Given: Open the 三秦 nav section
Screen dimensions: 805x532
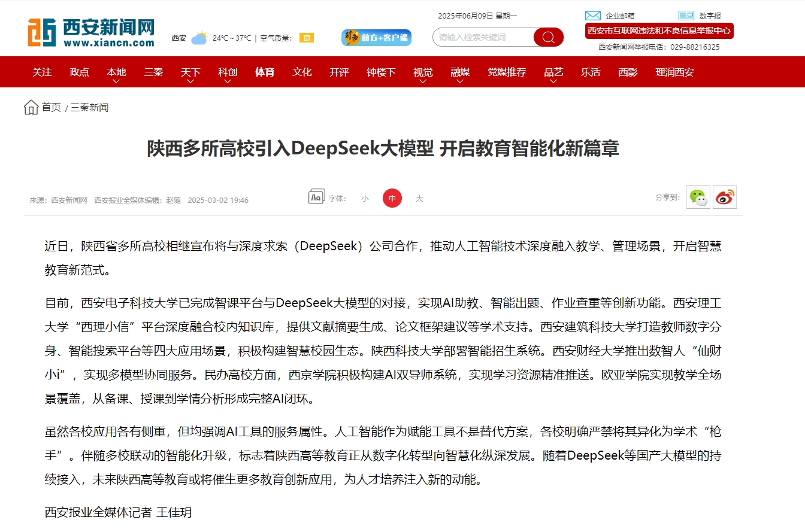Looking at the screenshot, I should [x=153, y=72].
